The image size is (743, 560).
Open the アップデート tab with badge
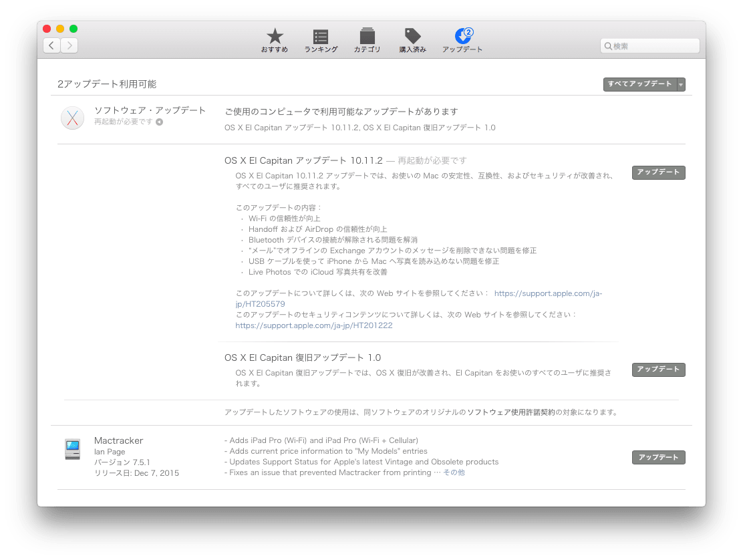[462, 40]
